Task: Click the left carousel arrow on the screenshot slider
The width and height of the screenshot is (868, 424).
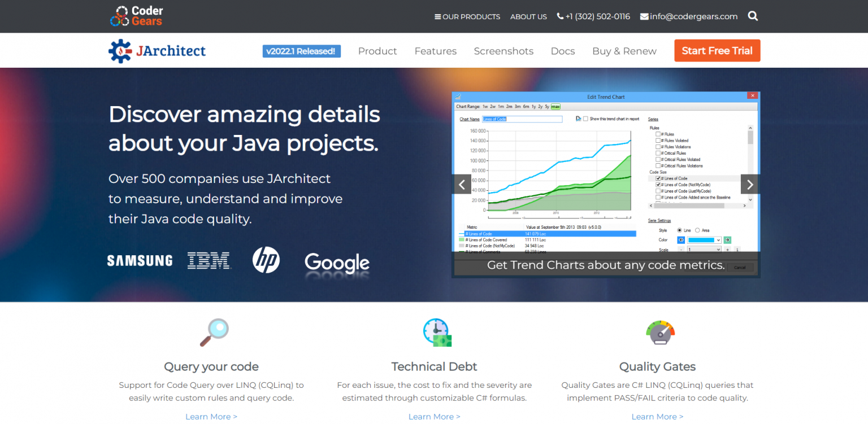Action: point(462,184)
